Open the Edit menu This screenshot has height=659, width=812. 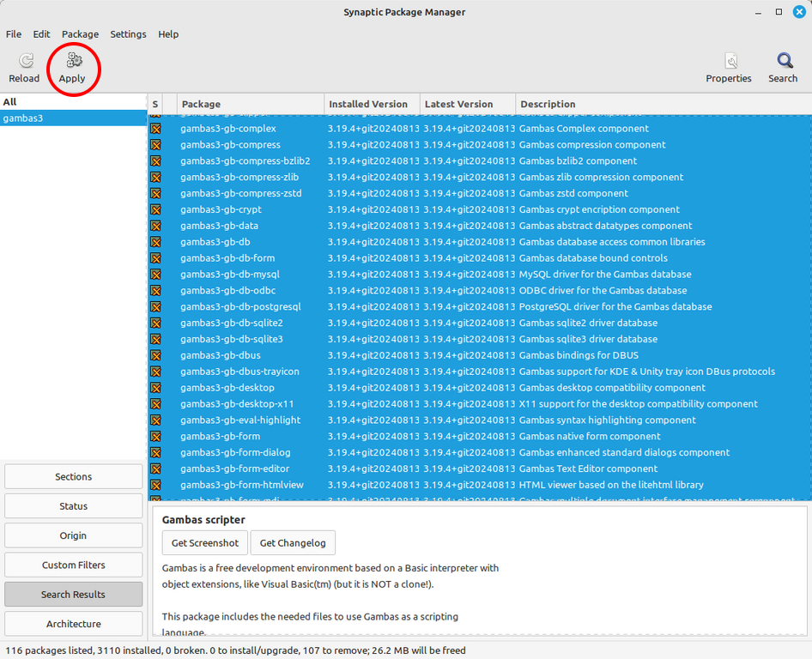point(41,34)
